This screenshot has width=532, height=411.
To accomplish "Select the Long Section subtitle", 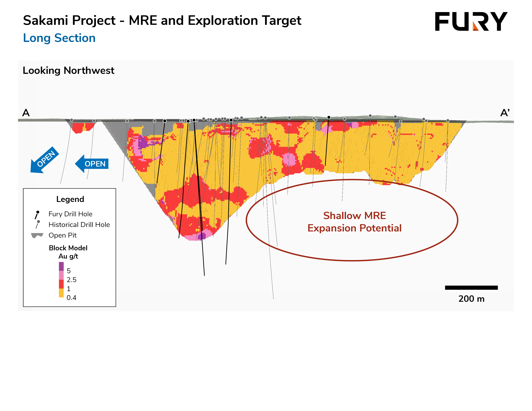I will [x=59, y=38].
